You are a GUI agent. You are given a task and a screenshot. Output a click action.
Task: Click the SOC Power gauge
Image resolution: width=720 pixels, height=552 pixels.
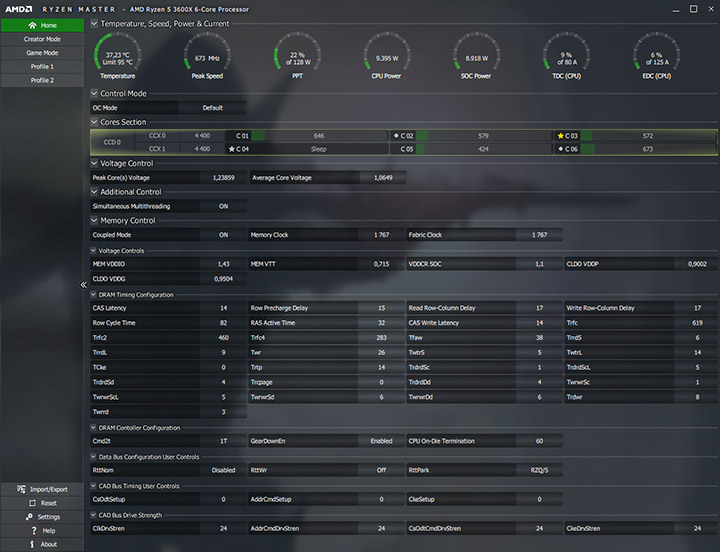coord(476,56)
